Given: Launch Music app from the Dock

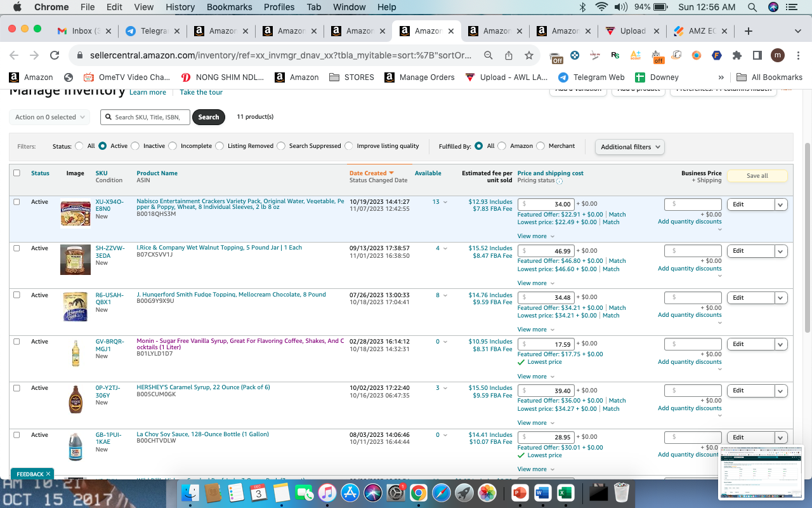Looking at the screenshot, I should tap(327, 492).
